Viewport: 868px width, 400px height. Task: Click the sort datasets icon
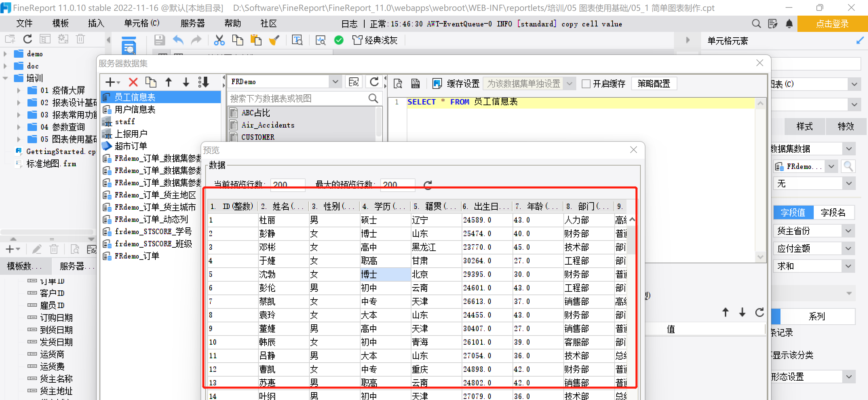click(x=204, y=82)
